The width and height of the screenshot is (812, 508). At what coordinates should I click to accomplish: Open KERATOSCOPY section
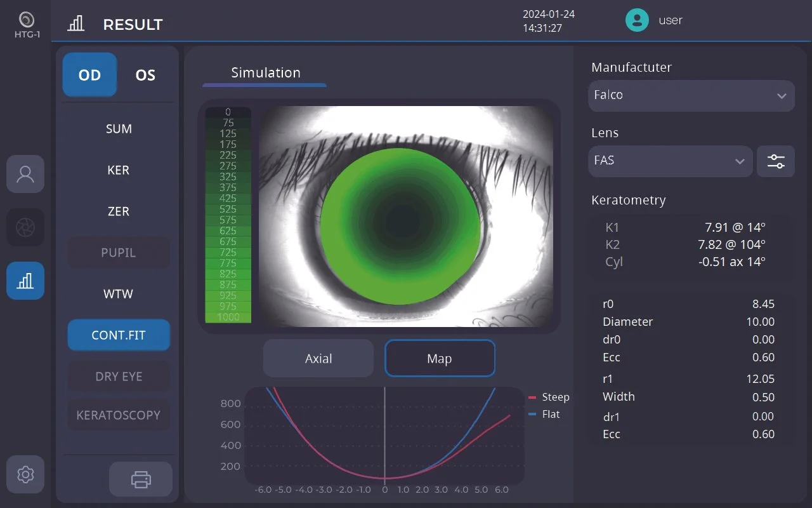[x=119, y=415]
